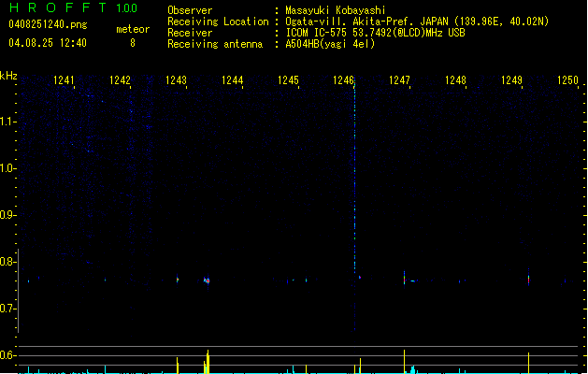Viewport: 588px width, 374px height.
Task: Click the Observer field label
Action: pyautogui.click(x=190, y=10)
